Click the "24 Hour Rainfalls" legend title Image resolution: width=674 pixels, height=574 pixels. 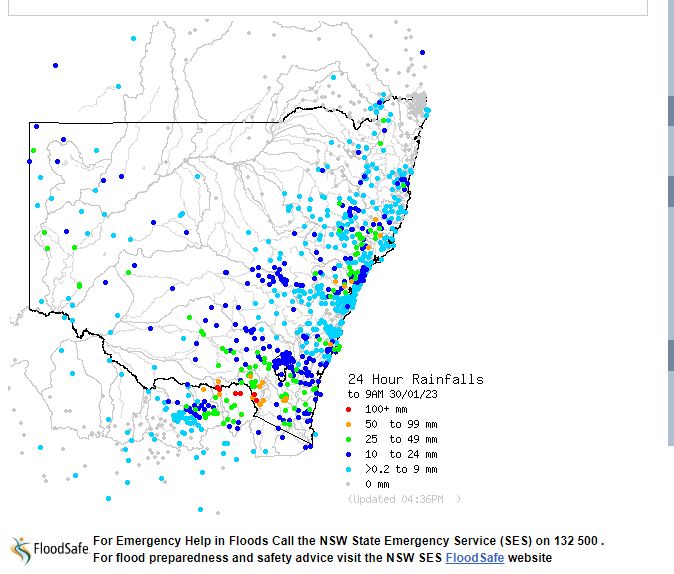(415, 379)
